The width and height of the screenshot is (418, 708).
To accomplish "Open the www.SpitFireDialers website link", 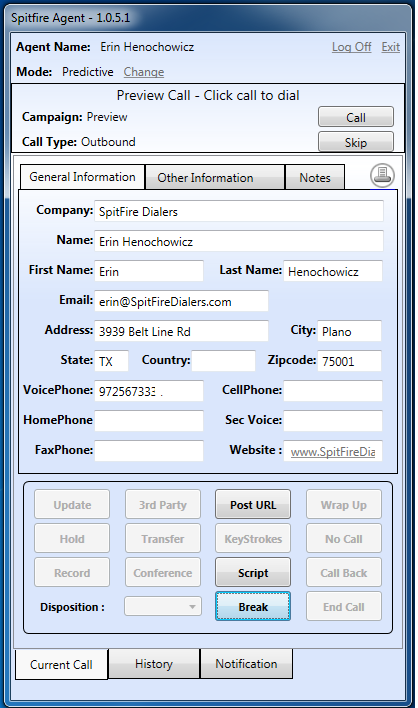I will click(x=333, y=452).
